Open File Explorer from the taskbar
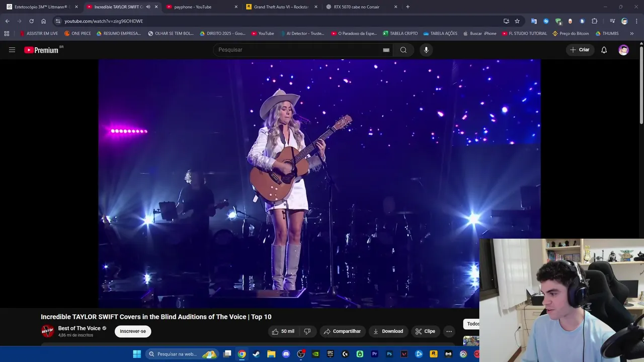Viewport: 644px width, 362px height. pos(271,354)
